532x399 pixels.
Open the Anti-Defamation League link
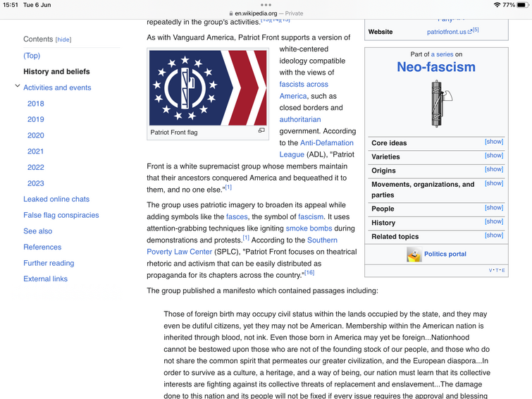tap(316, 149)
